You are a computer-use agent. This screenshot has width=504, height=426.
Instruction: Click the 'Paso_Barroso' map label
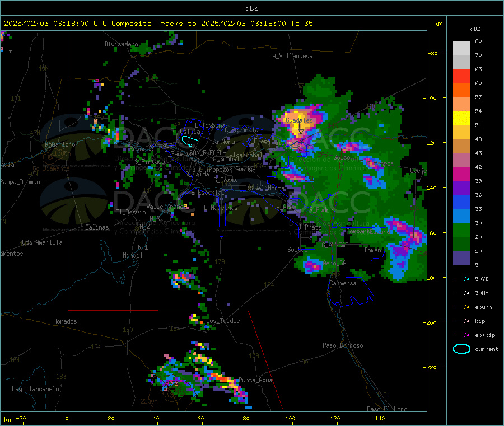click(343, 345)
